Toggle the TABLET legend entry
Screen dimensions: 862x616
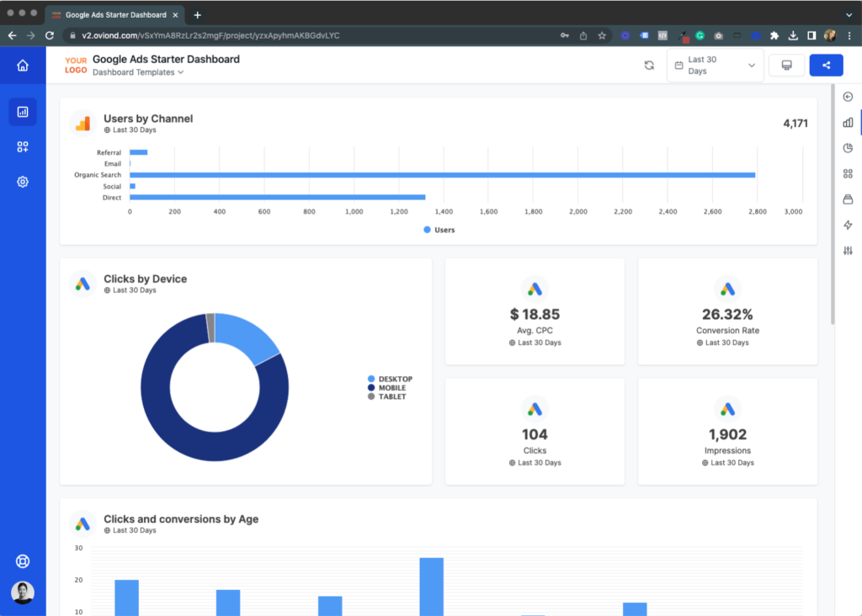pos(386,396)
